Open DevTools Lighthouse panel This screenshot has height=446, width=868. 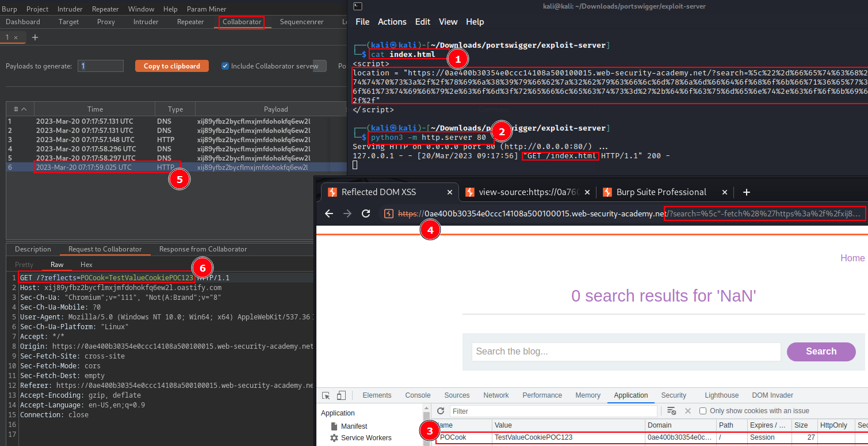click(722, 395)
